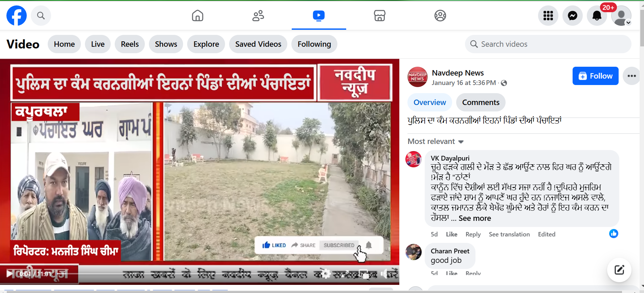Screen dimensions: 644x293
Task: Unmute the video with the speaker icon
Action: 384,274
